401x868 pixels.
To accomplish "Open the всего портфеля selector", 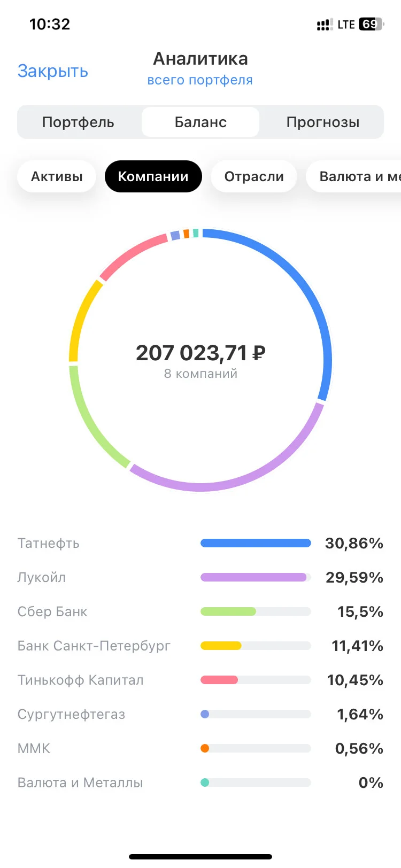I will (200, 80).
